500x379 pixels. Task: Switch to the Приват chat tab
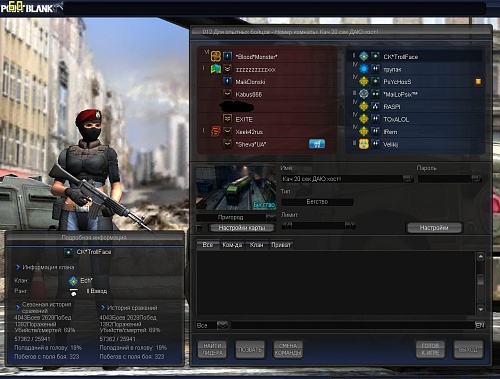[281, 245]
